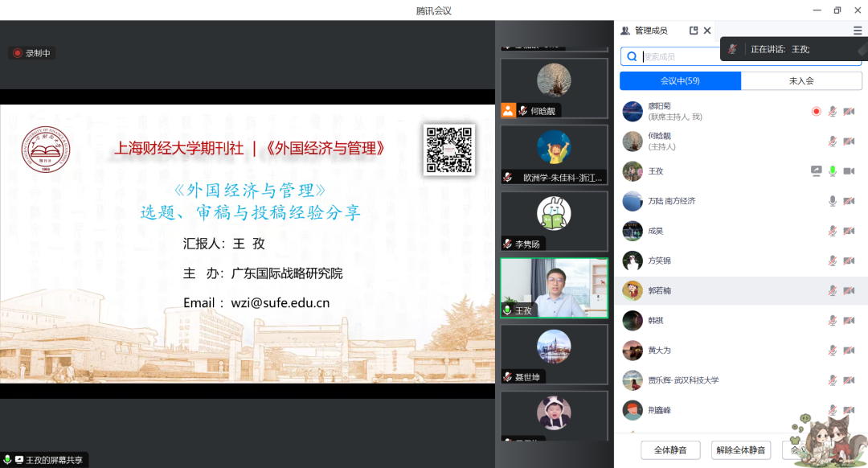Screen dimensions: 868x468
Task: Mute 王孜 via green microphone icon
Action: pyautogui.click(x=833, y=170)
